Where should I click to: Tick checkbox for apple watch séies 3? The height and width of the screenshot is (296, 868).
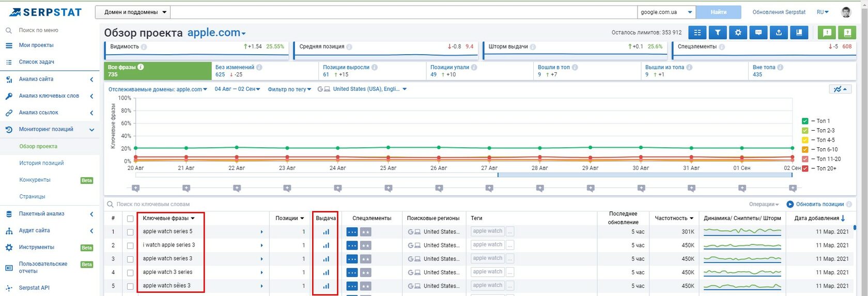coord(130,286)
